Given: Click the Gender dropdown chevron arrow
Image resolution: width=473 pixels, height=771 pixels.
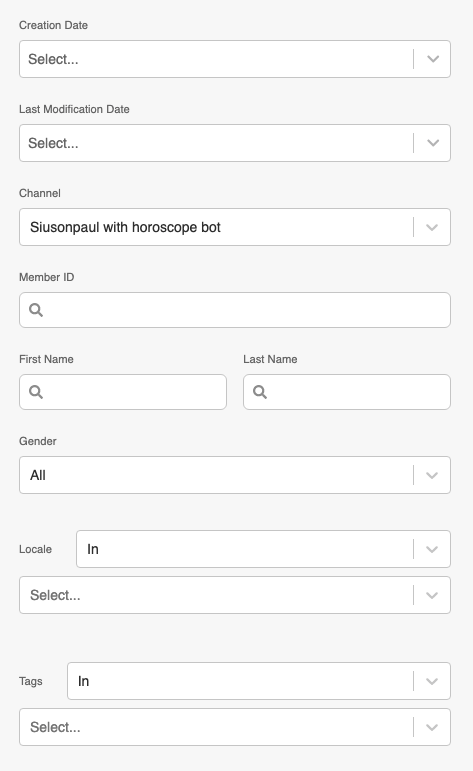Looking at the screenshot, I should [x=432, y=475].
